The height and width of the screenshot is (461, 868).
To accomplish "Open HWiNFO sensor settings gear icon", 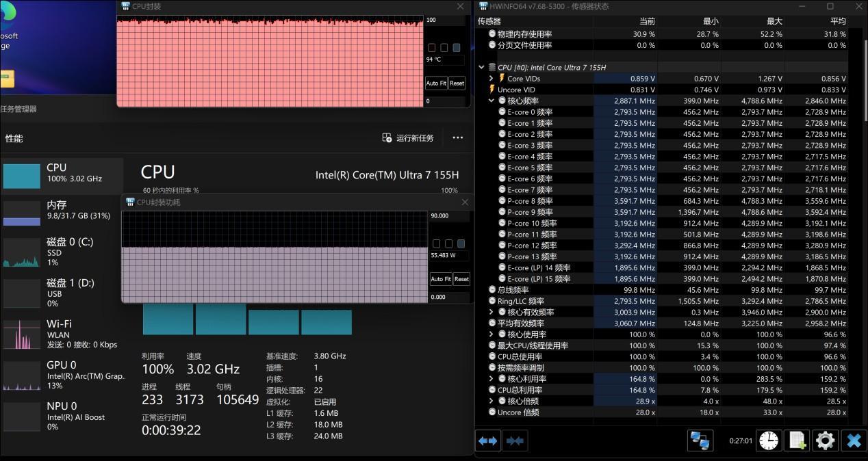I will tap(825, 440).
